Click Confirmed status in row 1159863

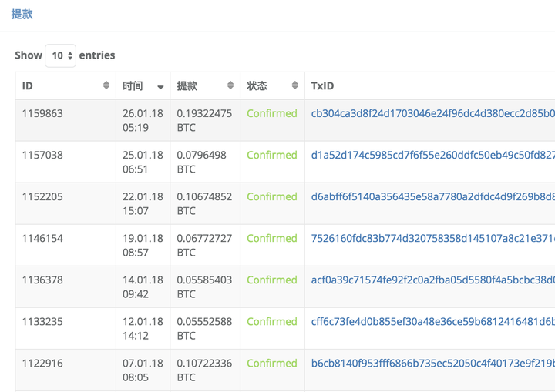click(x=272, y=113)
